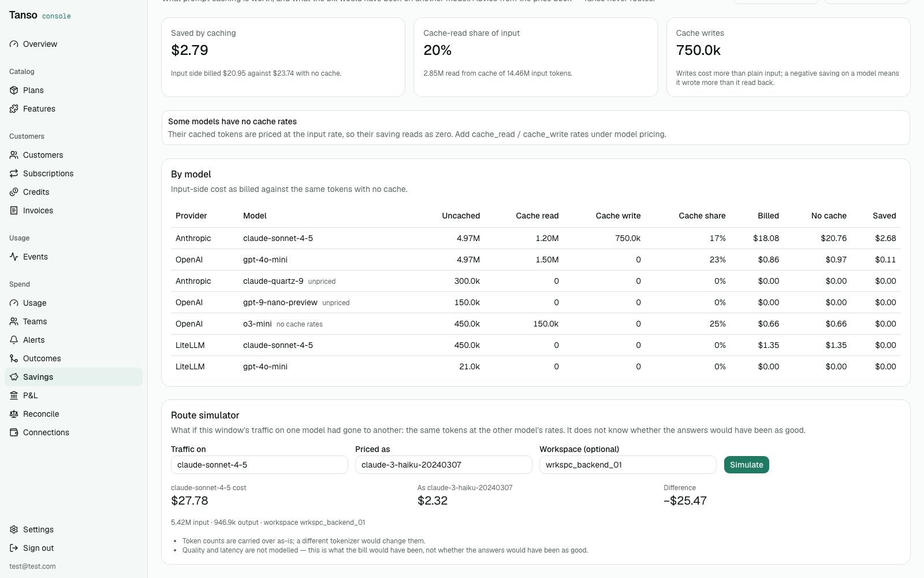Click the Tanso console logo
This screenshot has height=578, width=924.
40,16
